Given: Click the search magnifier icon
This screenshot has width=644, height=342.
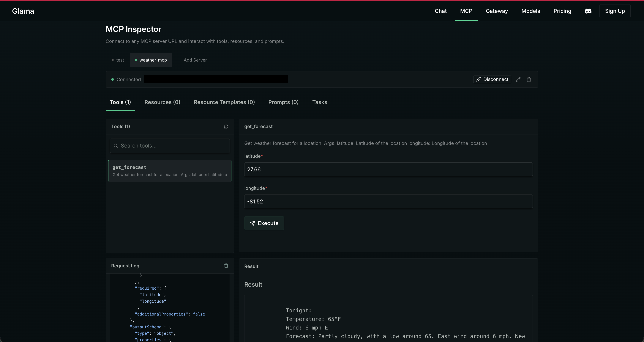Looking at the screenshot, I should [x=116, y=146].
